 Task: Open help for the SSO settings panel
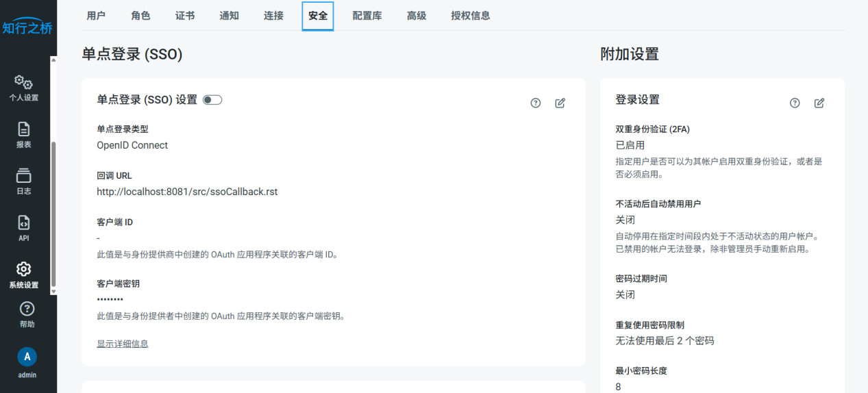536,103
